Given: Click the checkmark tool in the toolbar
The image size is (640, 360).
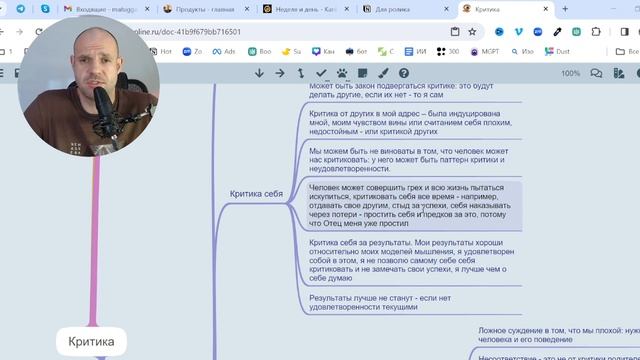Looking at the screenshot, I should click(x=321, y=73).
